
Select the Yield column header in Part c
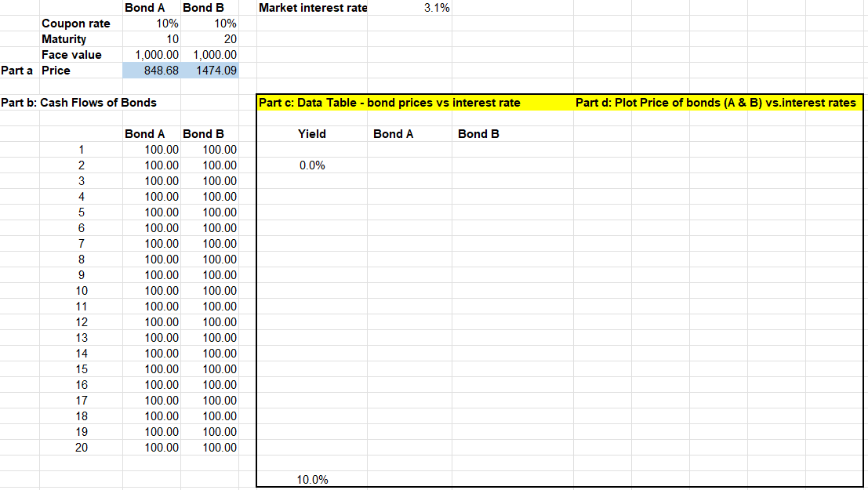[312, 134]
